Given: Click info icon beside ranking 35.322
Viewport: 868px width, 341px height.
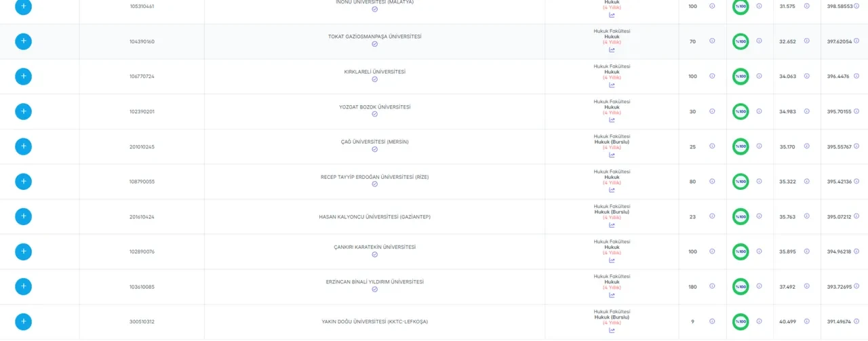Looking at the screenshot, I should point(807,181).
